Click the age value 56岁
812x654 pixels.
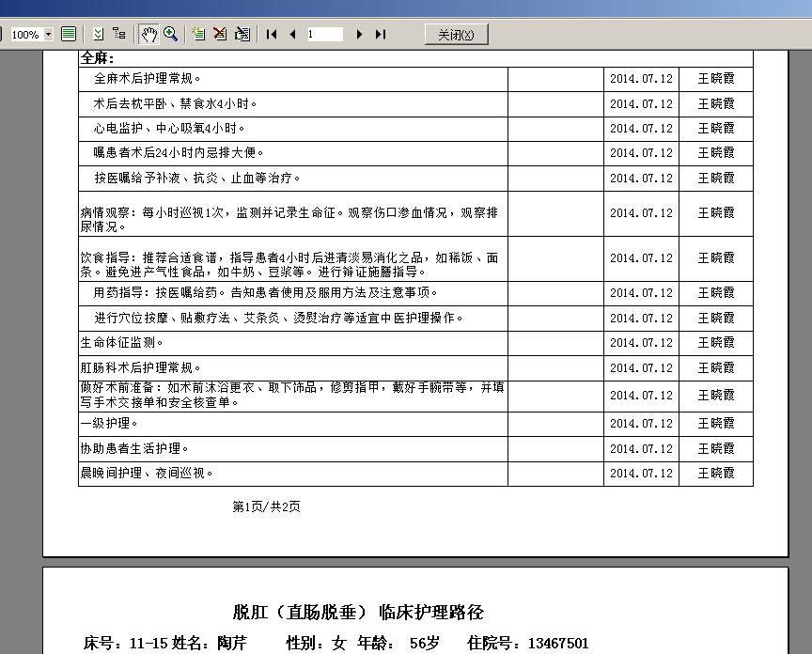click(424, 643)
